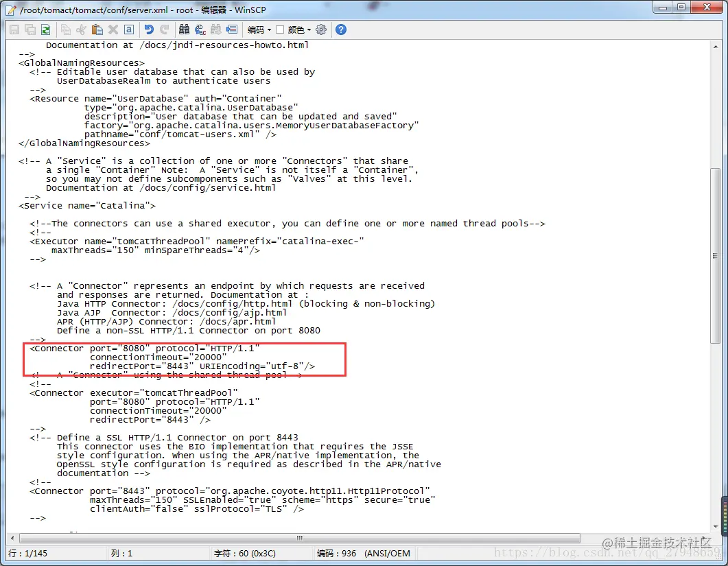Click text 'URIEncoding="utf-8"'
This screenshot has height=566, width=728.
point(251,366)
